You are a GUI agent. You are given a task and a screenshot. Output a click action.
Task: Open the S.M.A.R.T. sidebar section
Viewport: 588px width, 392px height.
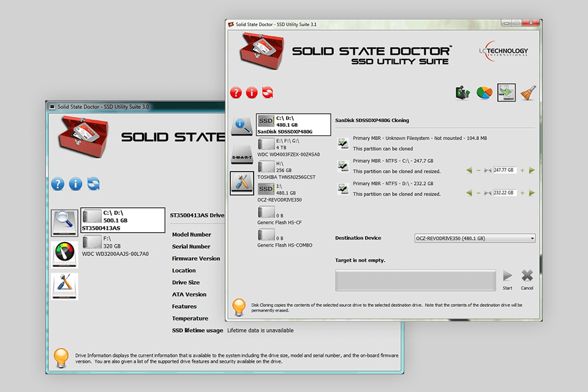[241, 154]
